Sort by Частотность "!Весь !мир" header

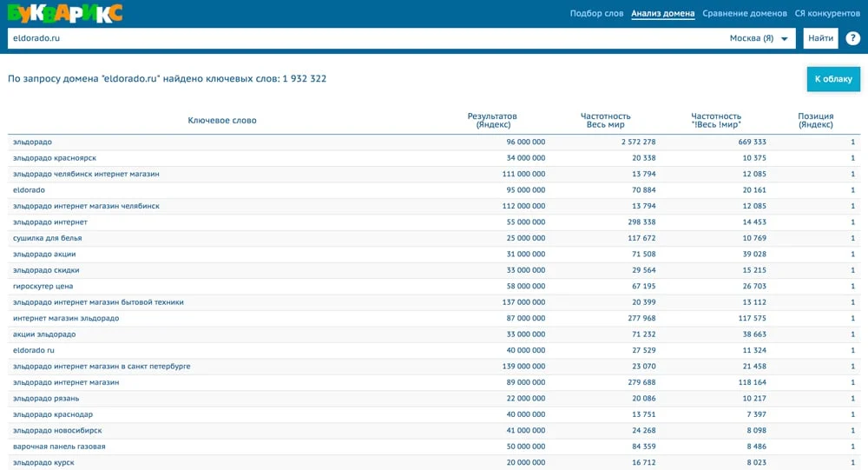pos(716,120)
